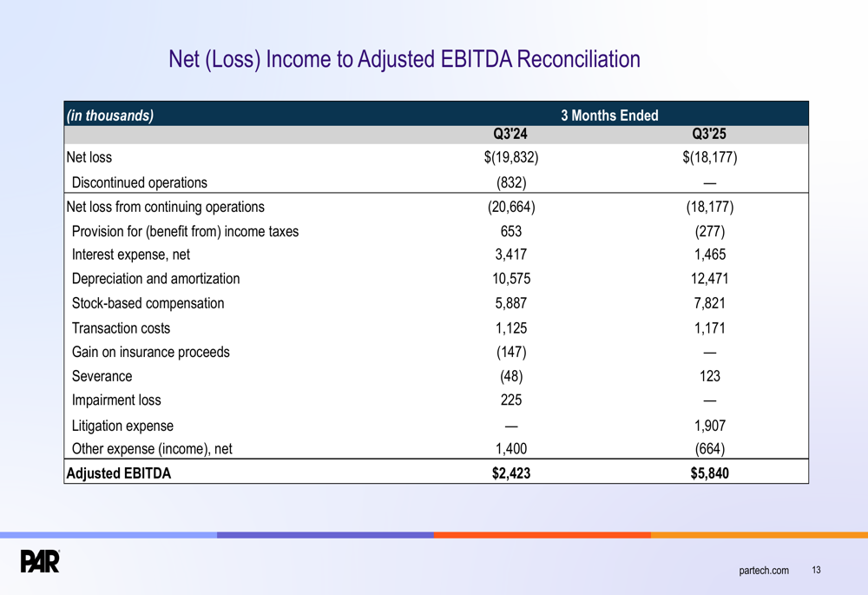Click the slide page number 13
The width and height of the screenshot is (868, 595).
coord(816,571)
